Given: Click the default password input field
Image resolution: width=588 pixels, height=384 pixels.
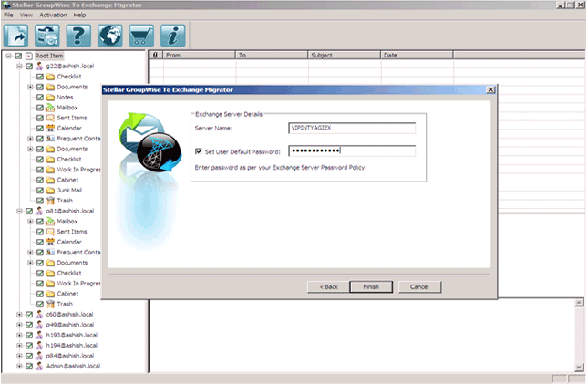Looking at the screenshot, I should [352, 150].
